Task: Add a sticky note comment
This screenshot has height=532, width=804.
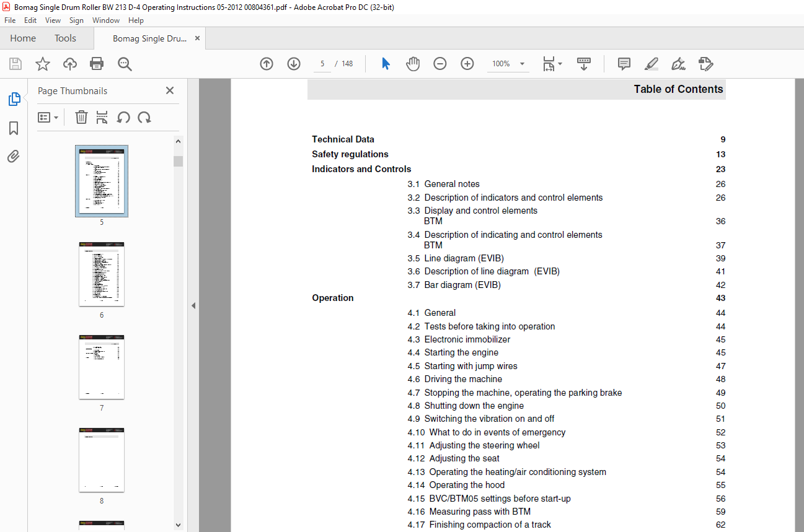Action: (x=624, y=64)
